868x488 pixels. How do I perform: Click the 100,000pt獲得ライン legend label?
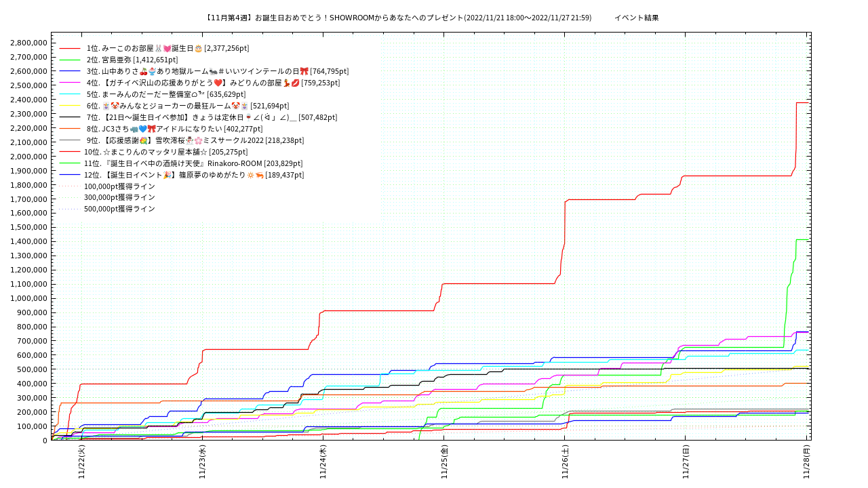pos(119,187)
